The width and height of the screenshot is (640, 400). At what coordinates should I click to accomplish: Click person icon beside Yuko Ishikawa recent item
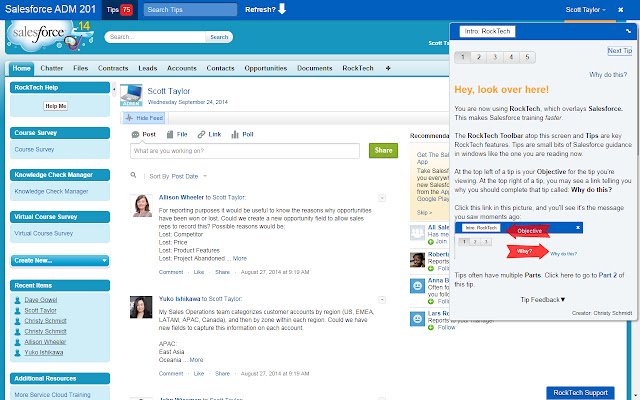(18, 353)
